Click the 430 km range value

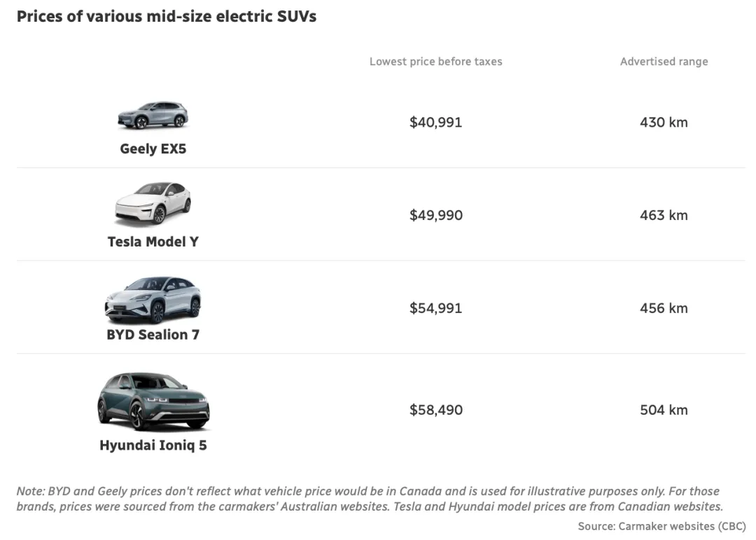click(x=664, y=122)
